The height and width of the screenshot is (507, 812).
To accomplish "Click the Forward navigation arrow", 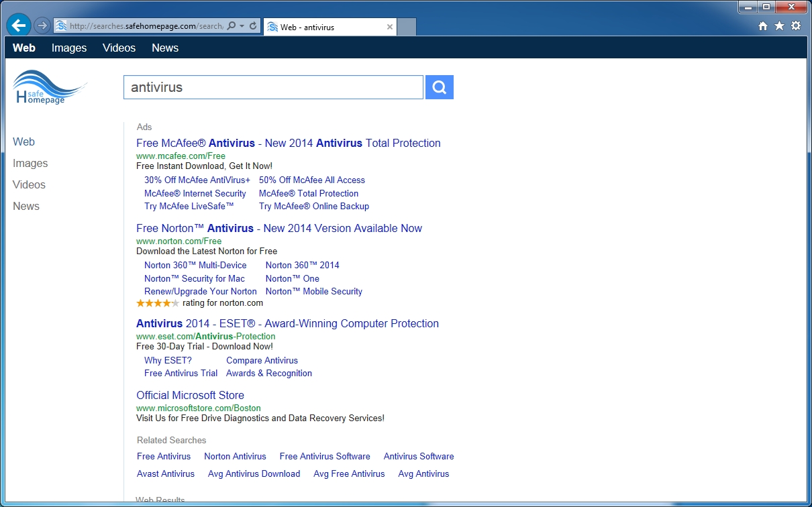I will point(41,25).
